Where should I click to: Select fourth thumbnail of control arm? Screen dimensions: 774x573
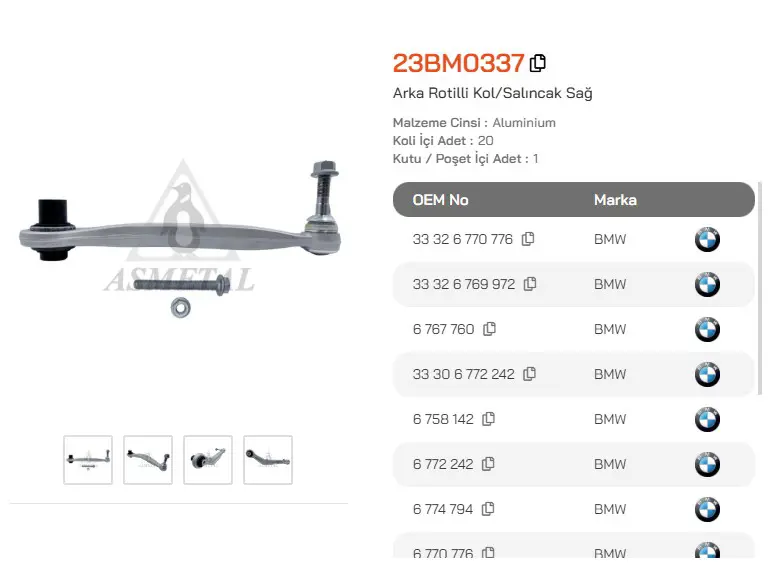coord(268,459)
